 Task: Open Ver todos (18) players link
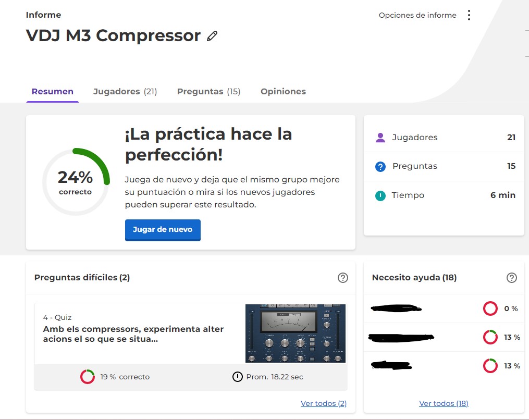click(x=444, y=403)
